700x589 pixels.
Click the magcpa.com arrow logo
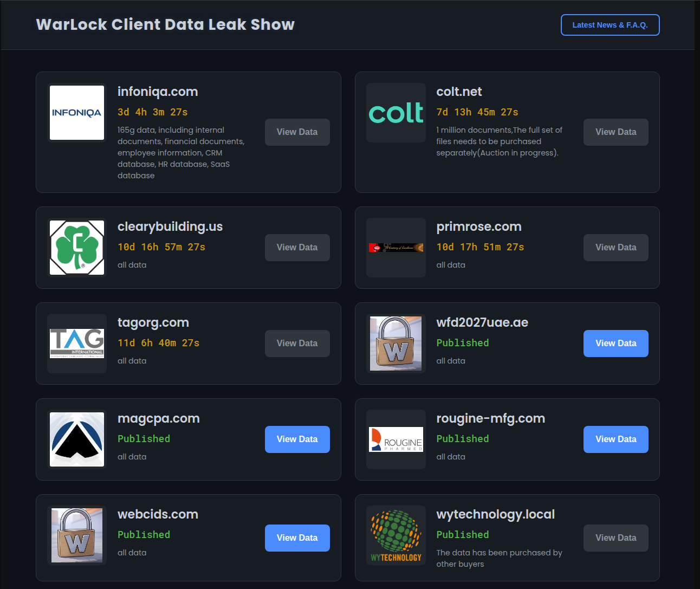click(77, 439)
